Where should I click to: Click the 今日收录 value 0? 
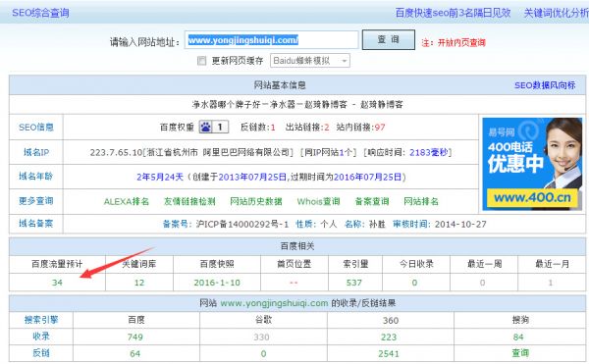click(x=414, y=283)
